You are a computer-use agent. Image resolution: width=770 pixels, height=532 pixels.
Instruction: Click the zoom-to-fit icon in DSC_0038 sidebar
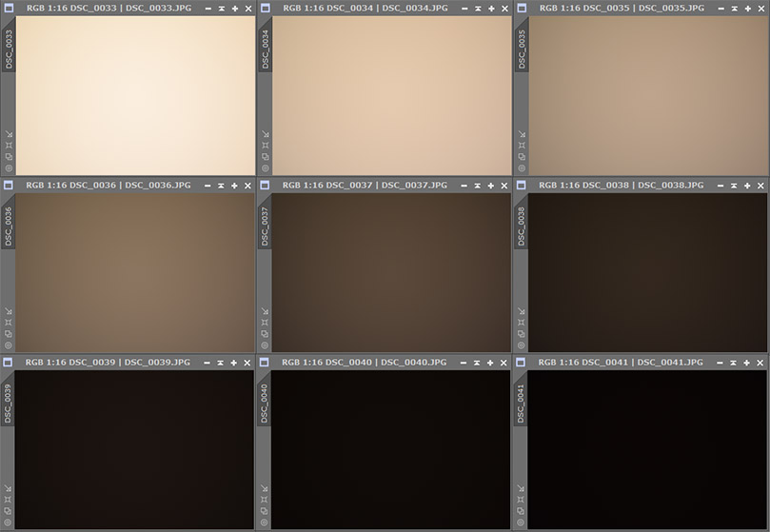click(x=522, y=323)
